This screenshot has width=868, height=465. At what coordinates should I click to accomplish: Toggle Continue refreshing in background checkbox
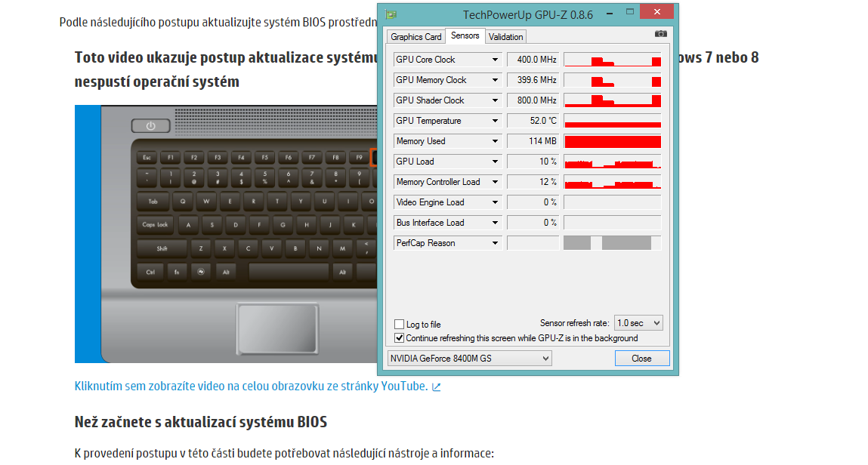point(399,338)
